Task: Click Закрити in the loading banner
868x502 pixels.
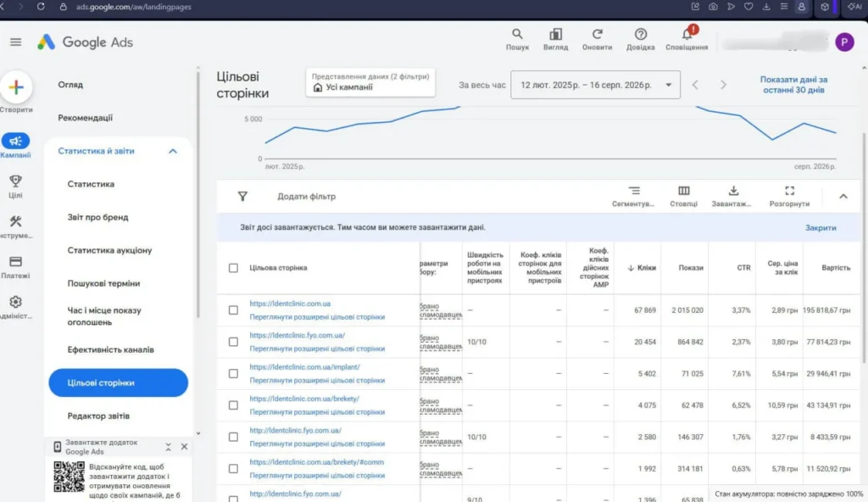Action: (821, 228)
